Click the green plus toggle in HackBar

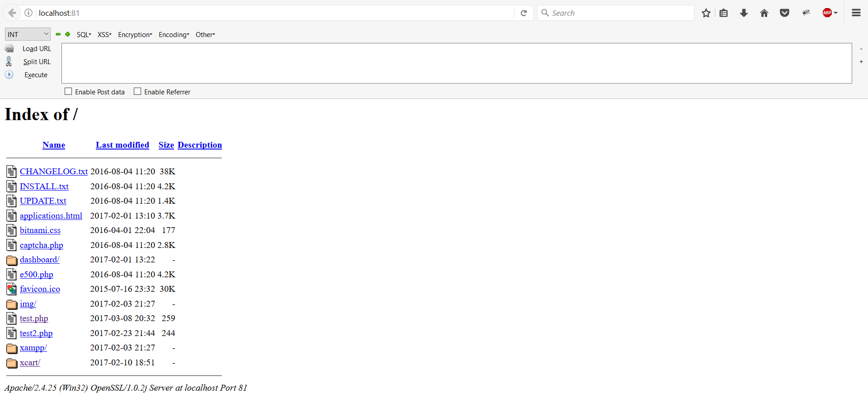(x=68, y=34)
